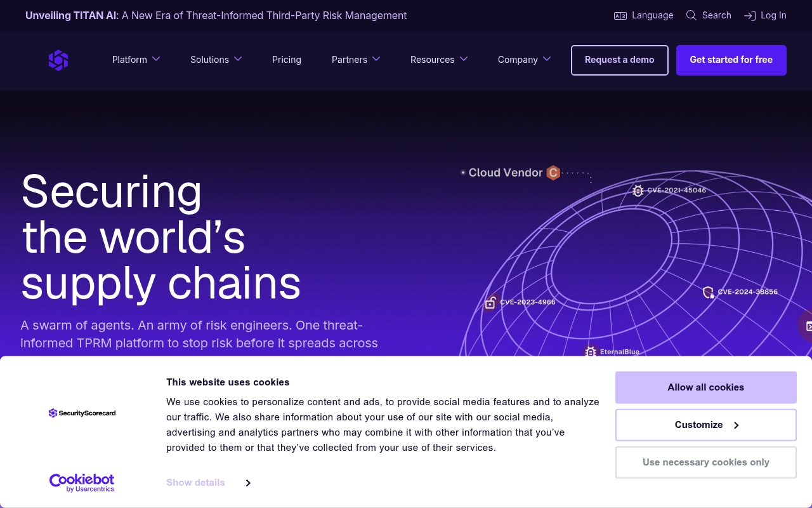
Task: Expand the Solutions dropdown menu
Action: [216, 60]
